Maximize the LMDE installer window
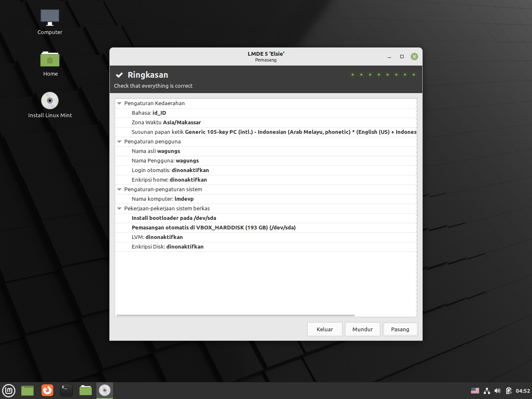The width and height of the screenshot is (532, 399). click(x=402, y=57)
